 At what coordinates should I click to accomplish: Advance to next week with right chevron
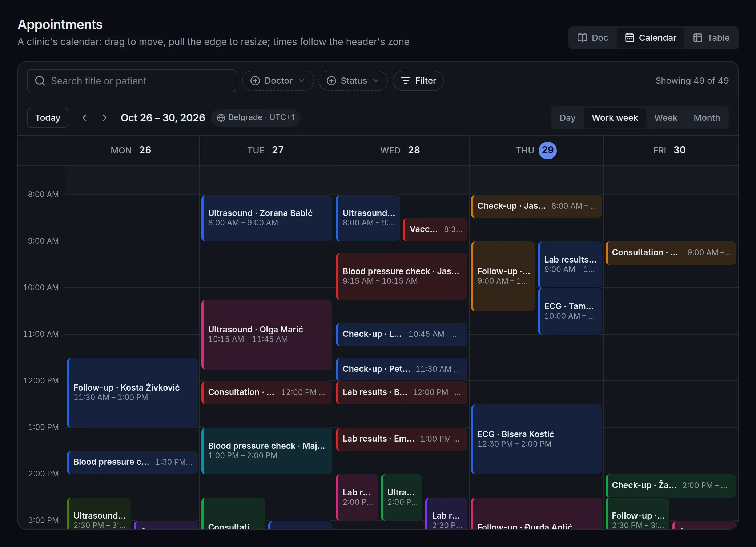pyautogui.click(x=104, y=118)
